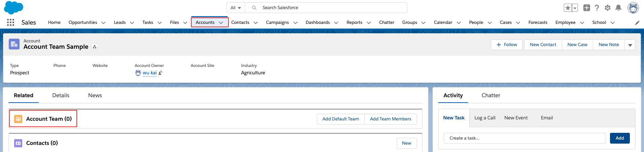
Task: Expand the search scope All dropdown
Action: [x=236, y=8]
